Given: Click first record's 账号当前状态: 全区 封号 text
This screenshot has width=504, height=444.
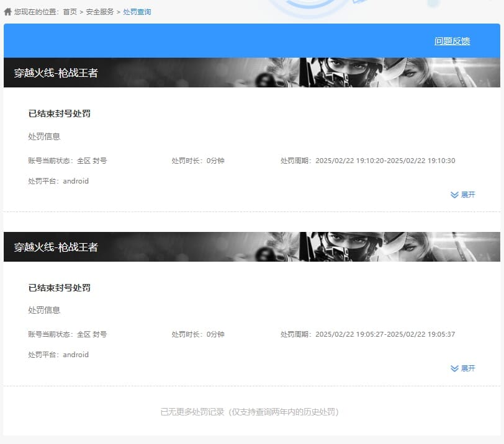Looking at the screenshot, I should pyautogui.click(x=67, y=161).
